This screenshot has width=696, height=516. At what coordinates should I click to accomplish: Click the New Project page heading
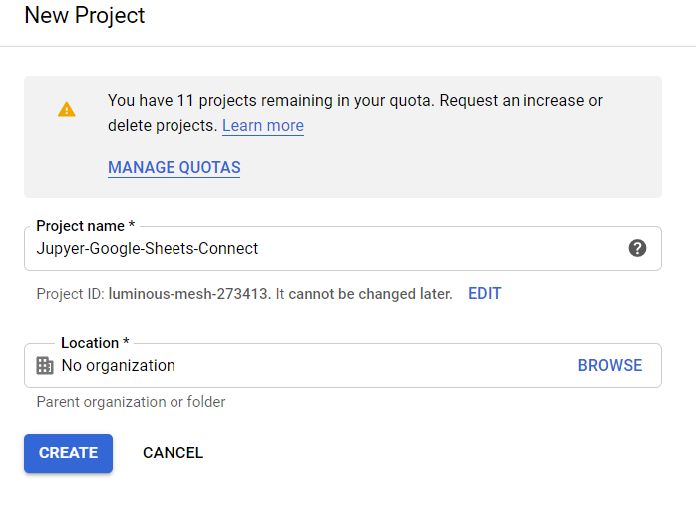pos(85,16)
